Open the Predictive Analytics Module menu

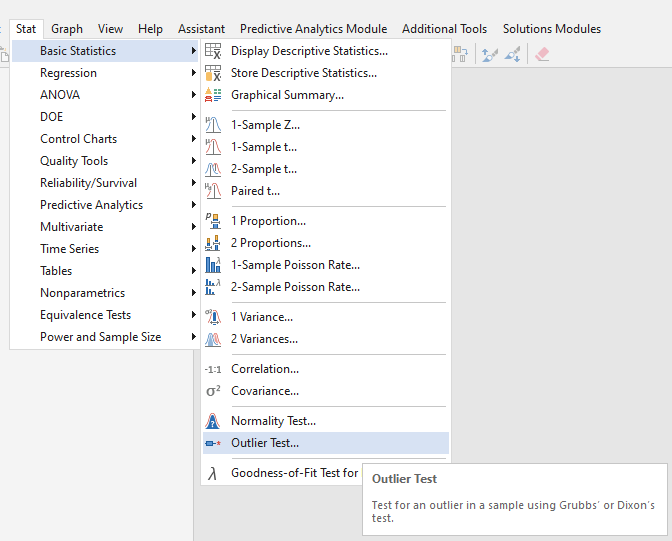[x=314, y=29]
